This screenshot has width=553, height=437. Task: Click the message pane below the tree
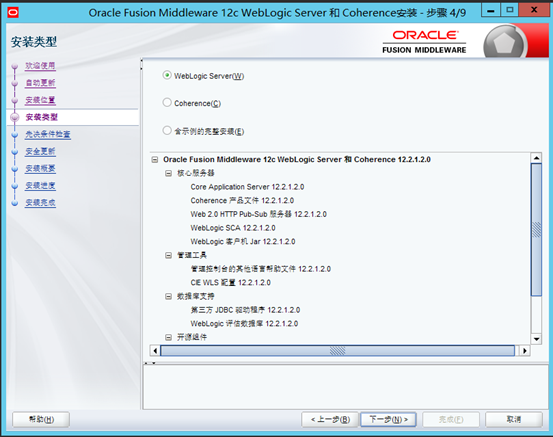point(346,387)
